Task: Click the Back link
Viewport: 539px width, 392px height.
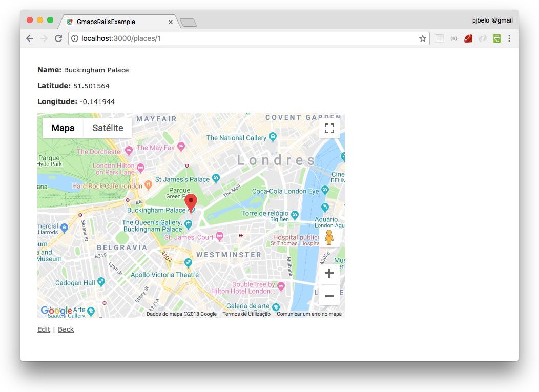Action: [66, 329]
